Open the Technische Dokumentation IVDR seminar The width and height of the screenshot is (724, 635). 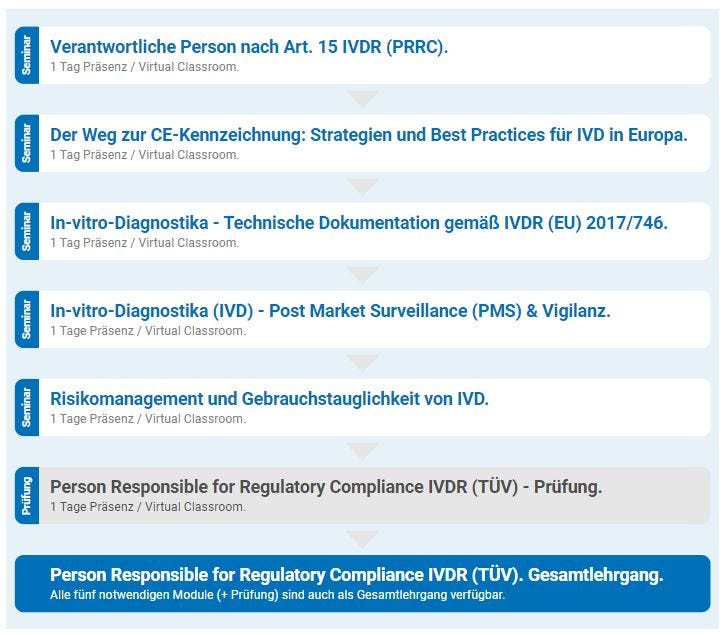pyautogui.click(x=358, y=222)
